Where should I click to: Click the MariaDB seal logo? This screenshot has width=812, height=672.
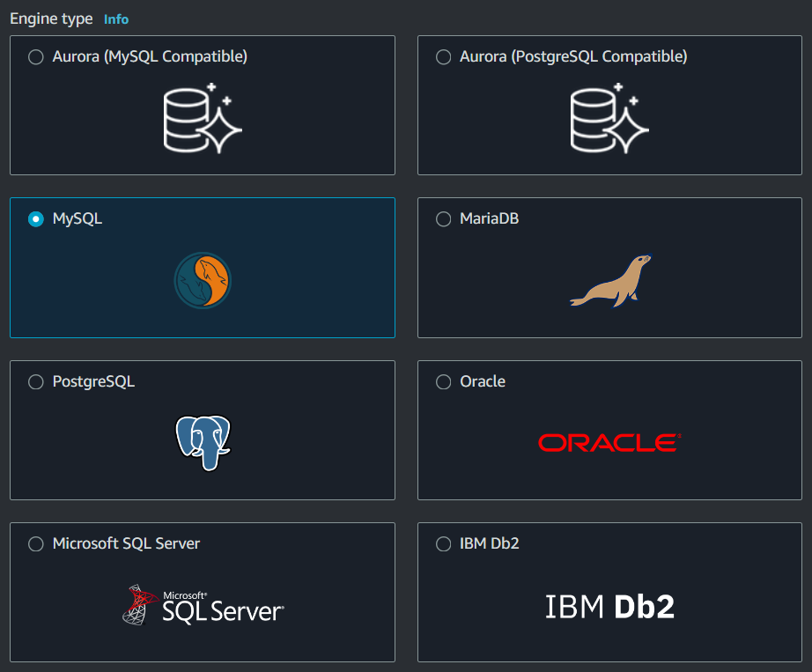[609, 281]
